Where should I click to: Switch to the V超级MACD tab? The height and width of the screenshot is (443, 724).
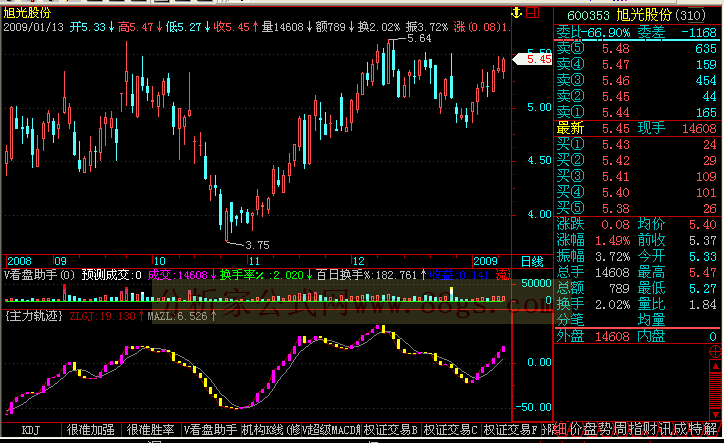(x=331, y=430)
